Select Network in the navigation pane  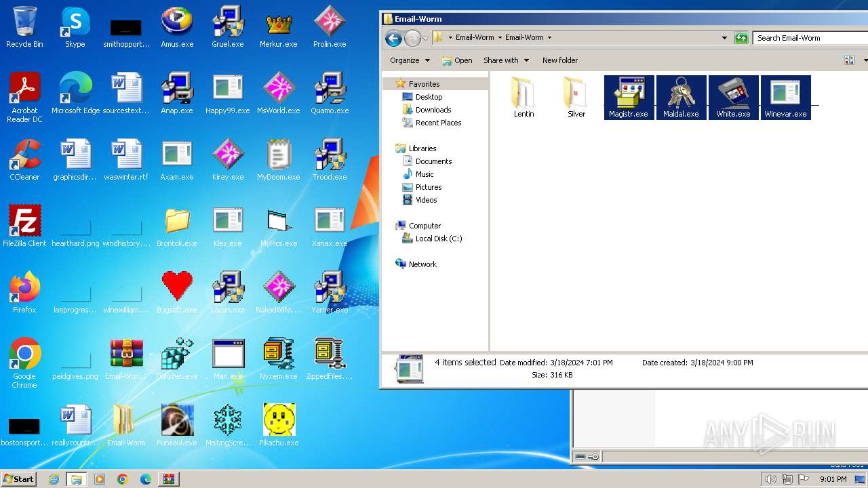coord(422,264)
